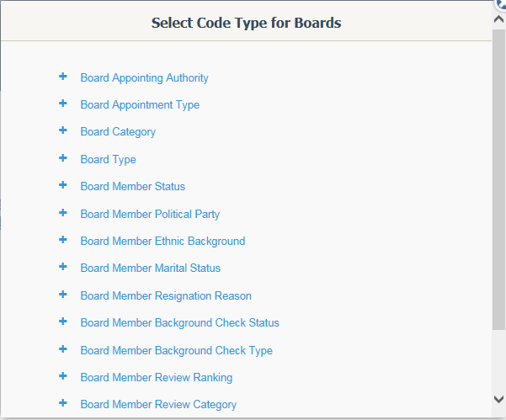Click plus icon for Board Member Political Party
Image resolution: width=506 pixels, height=420 pixels.
tap(63, 213)
